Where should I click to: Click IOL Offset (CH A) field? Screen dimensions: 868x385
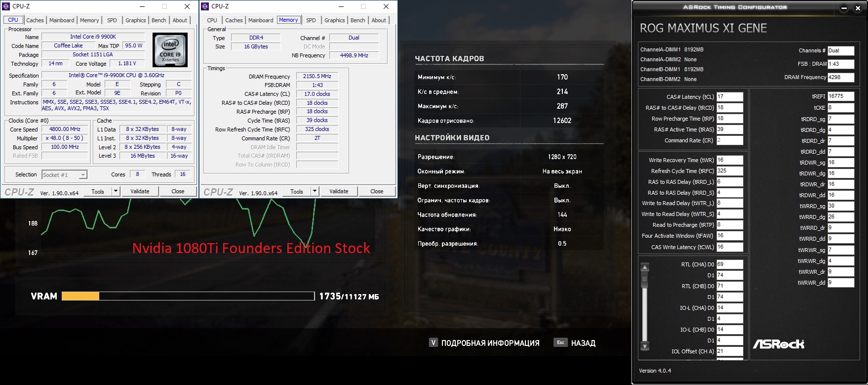coord(730,351)
